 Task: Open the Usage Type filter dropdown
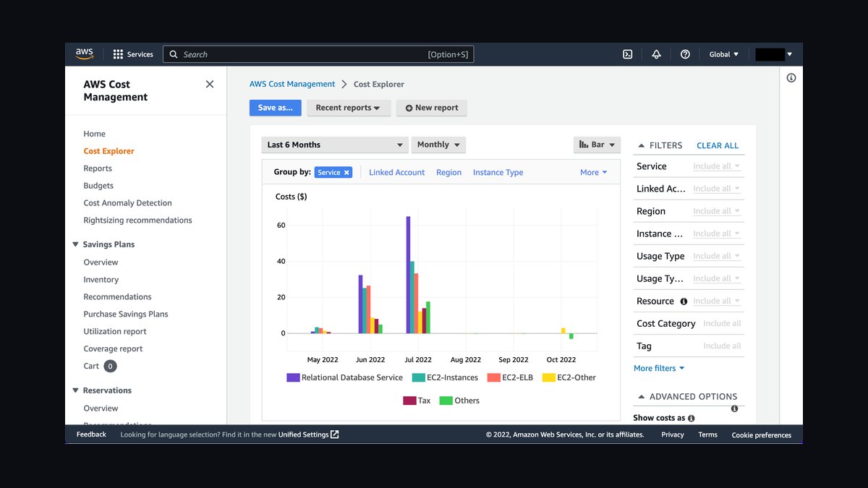tap(716, 256)
